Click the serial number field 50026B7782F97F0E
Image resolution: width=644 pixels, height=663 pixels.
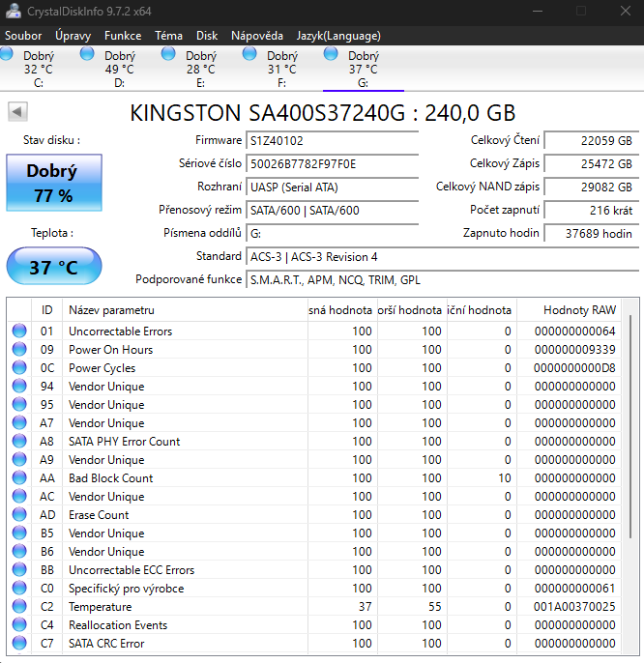[x=333, y=163]
